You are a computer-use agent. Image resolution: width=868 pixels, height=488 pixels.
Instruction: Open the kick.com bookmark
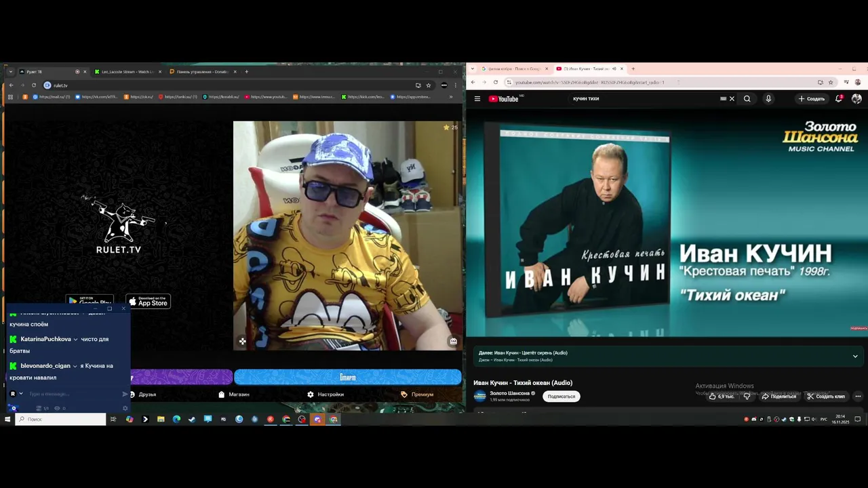363,97
